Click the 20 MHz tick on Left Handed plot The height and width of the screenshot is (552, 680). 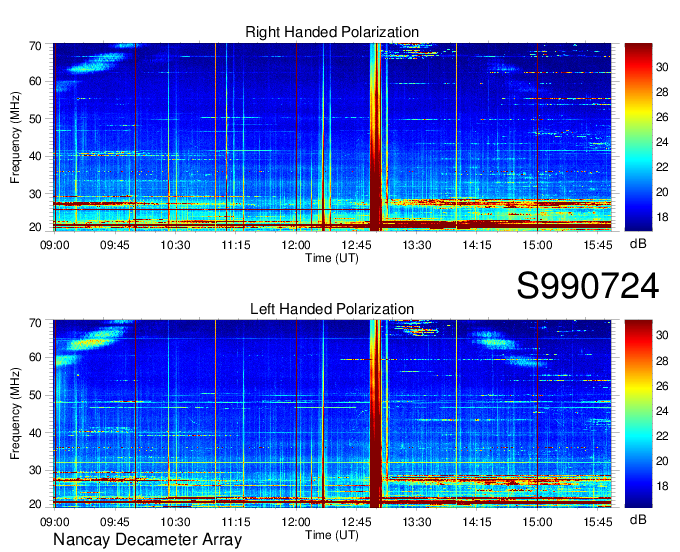click(35, 504)
